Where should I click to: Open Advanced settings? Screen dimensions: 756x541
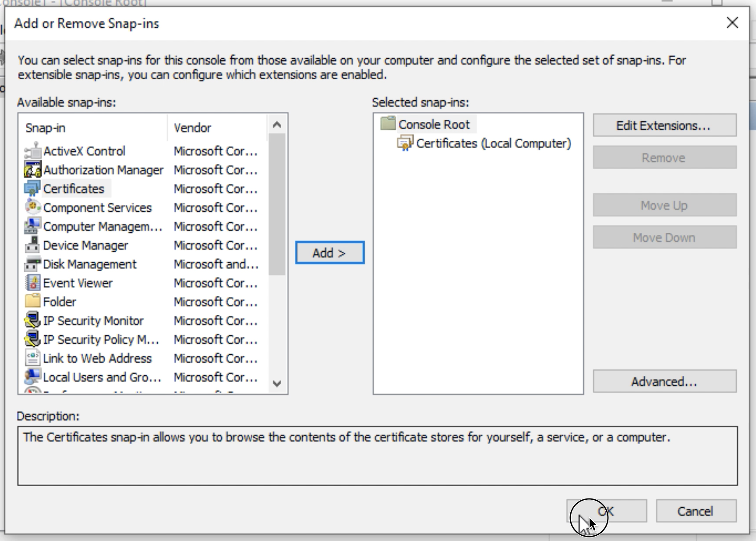(664, 382)
